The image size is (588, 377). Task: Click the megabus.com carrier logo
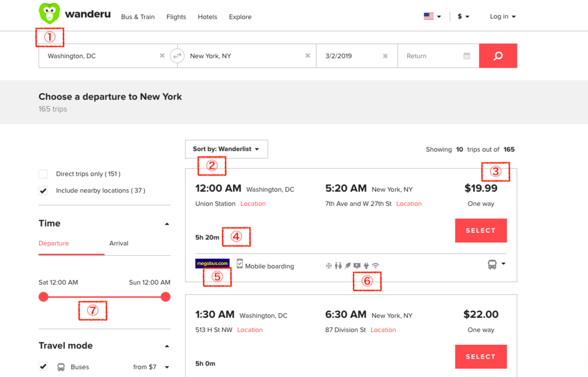(x=212, y=263)
